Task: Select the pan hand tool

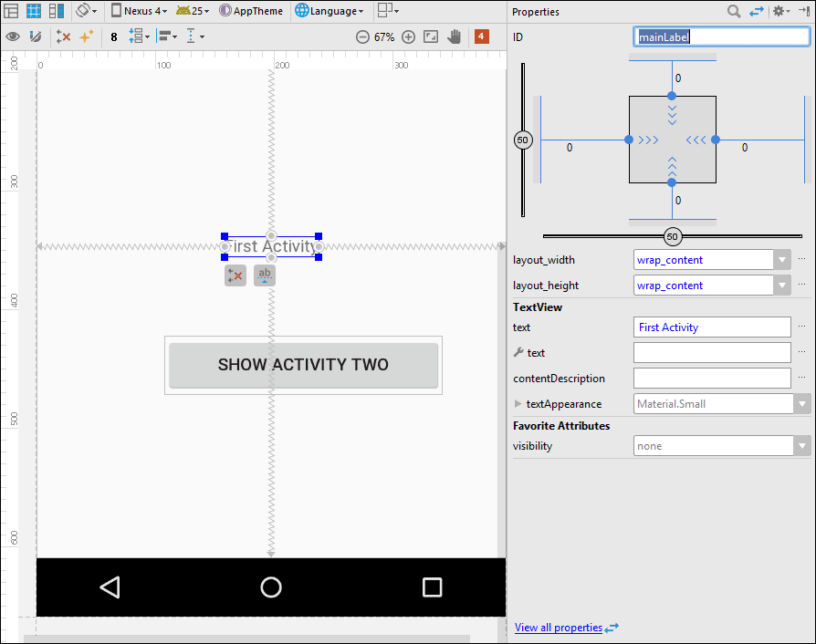Action: click(x=454, y=36)
